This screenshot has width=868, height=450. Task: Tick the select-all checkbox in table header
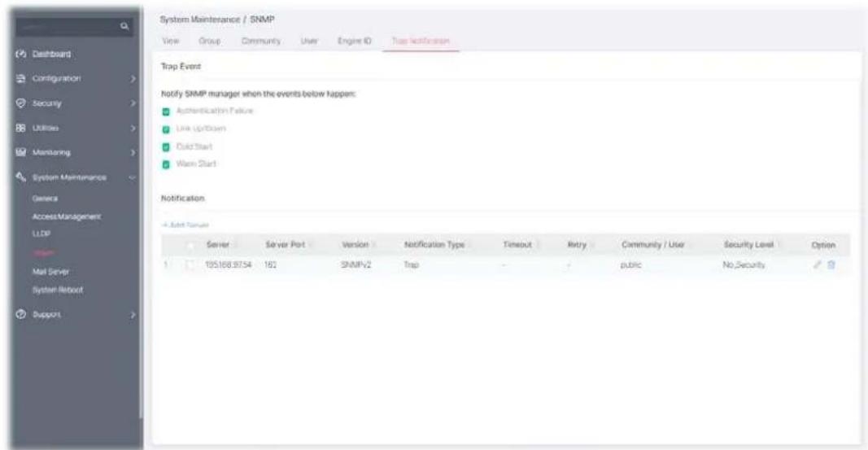(190, 245)
